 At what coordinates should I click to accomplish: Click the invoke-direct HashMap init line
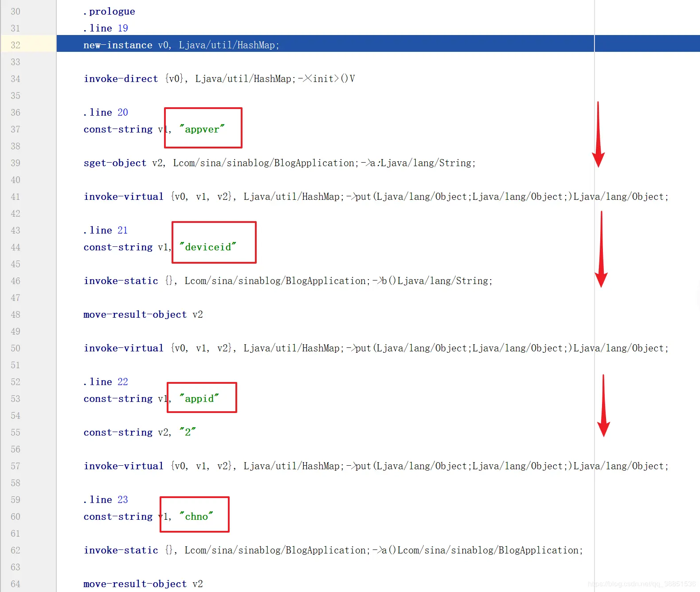[219, 78]
